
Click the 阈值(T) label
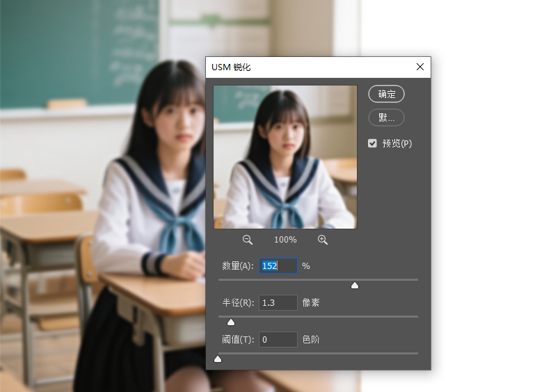point(239,339)
